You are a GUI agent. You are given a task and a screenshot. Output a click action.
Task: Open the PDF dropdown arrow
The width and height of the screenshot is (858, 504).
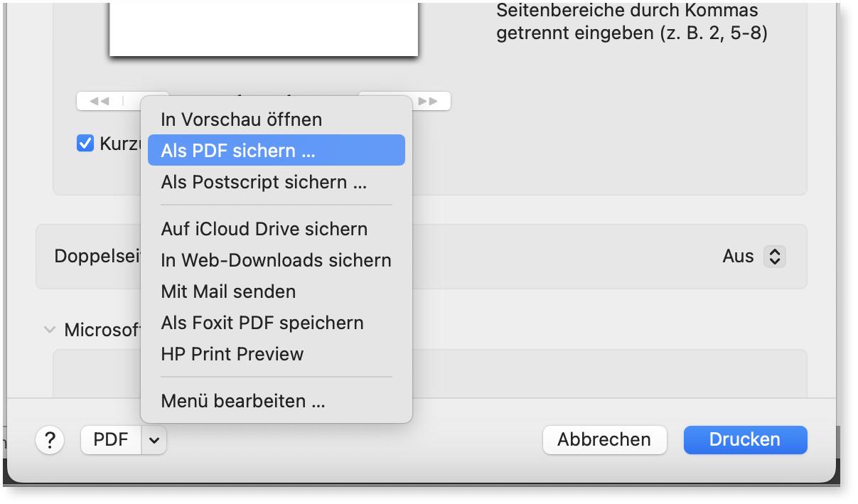(x=154, y=440)
